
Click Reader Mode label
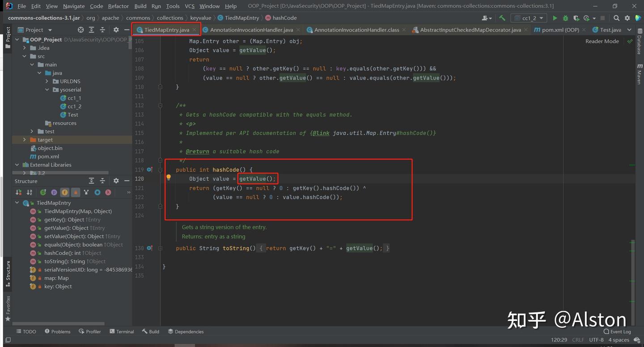[x=602, y=41]
